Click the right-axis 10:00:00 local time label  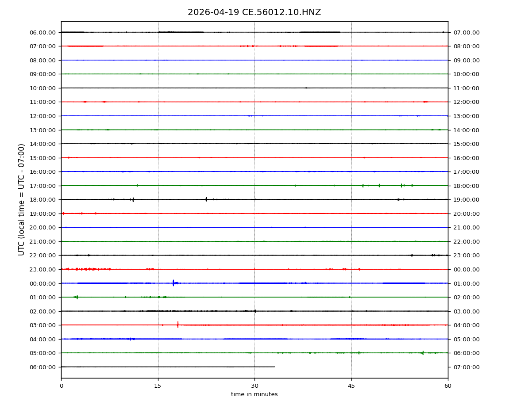(x=466, y=74)
